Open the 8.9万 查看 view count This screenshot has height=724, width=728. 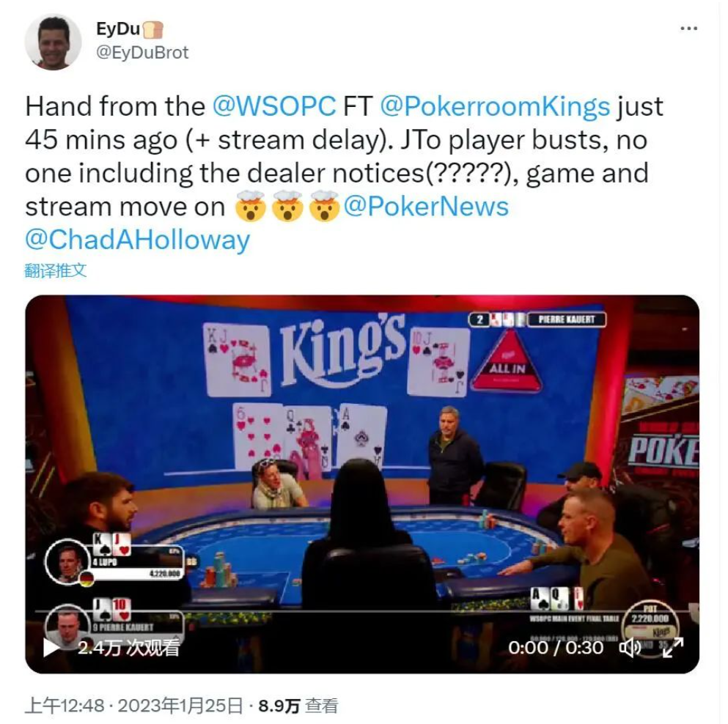298,706
